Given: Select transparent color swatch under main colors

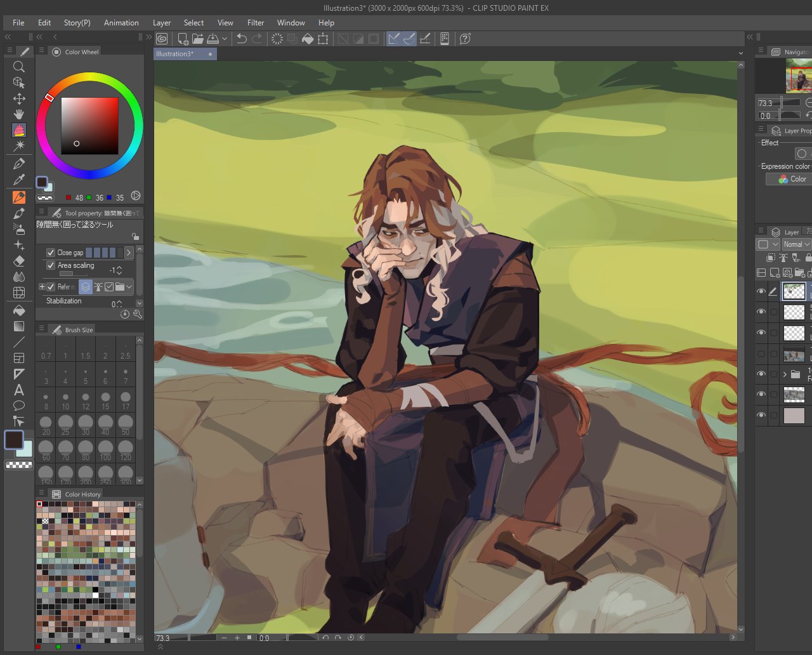Looking at the screenshot, I should tap(19, 465).
